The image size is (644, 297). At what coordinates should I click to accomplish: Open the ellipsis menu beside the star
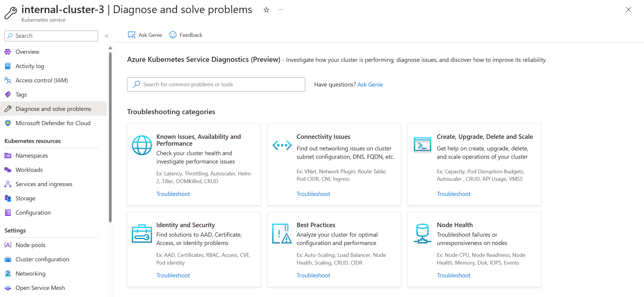click(x=281, y=10)
